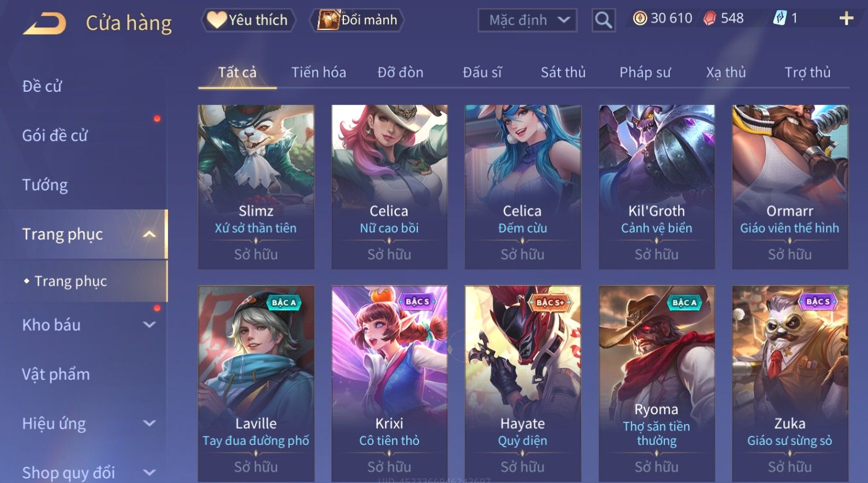Image resolution: width=868 pixels, height=483 pixels.
Task: Select Trang phục sub-item in sidebar
Action: (71, 281)
